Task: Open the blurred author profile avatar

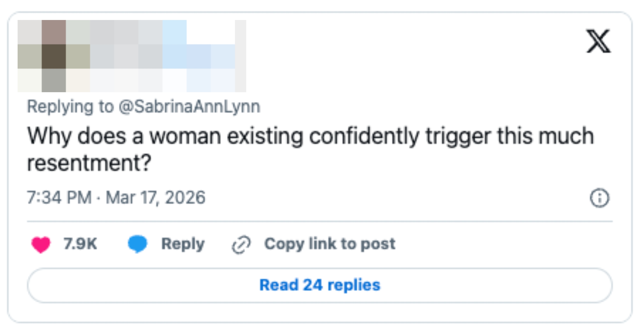Action: (x=54, y=56)
